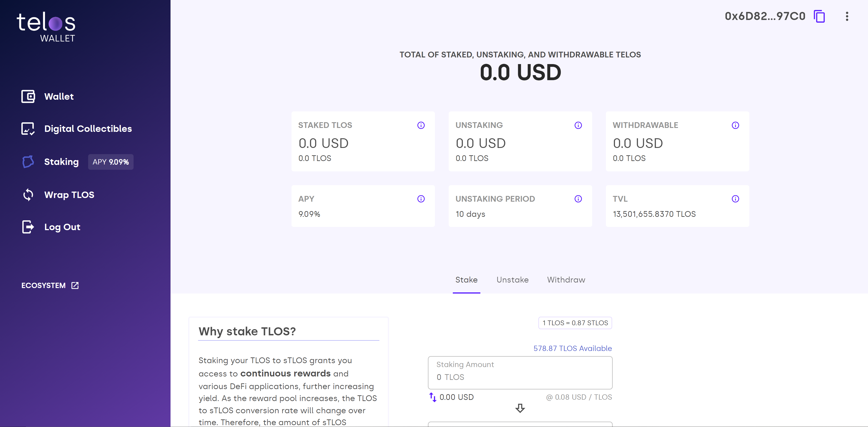Click the Log Out exit icon

[28, 227]
